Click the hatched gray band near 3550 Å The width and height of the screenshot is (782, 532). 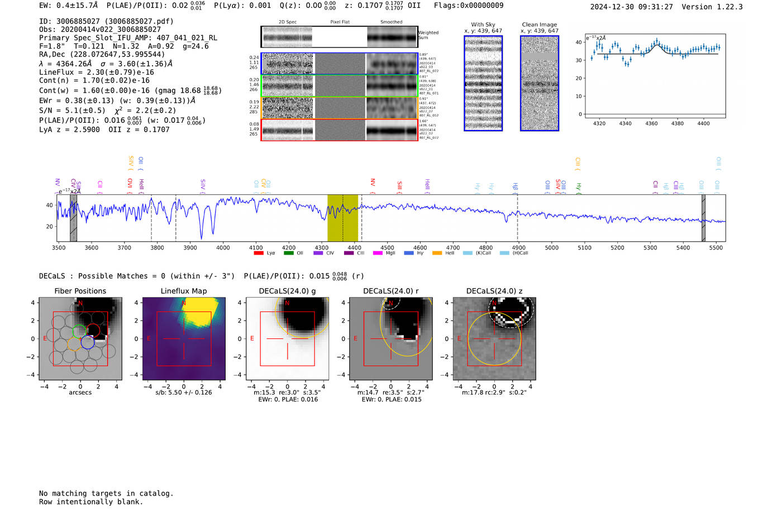pyautogui.click(x=73, y=218)
